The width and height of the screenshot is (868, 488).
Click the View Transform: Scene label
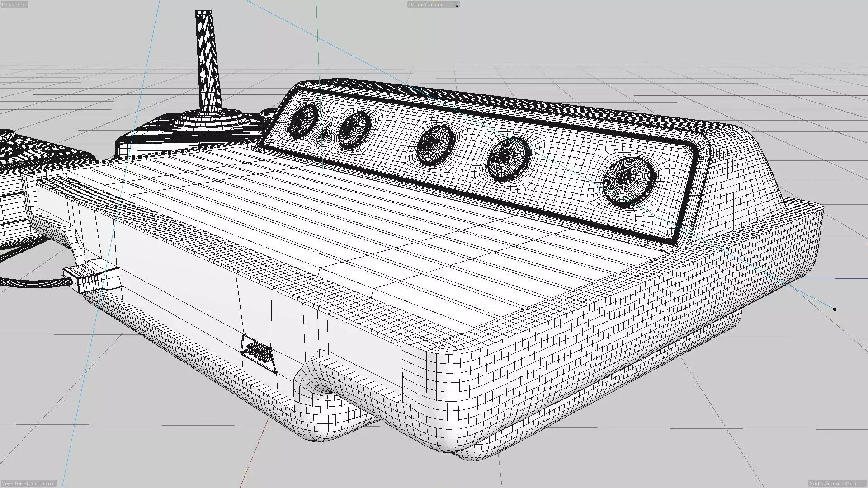click(x=28, y=483)
